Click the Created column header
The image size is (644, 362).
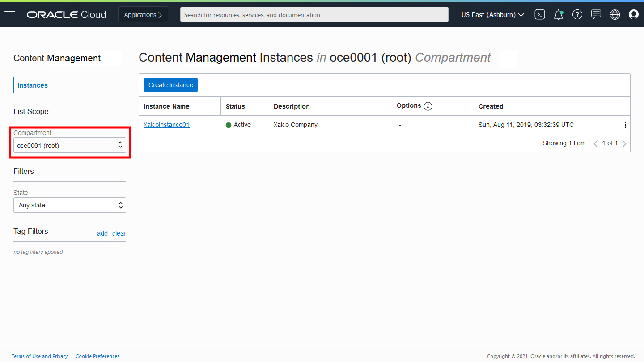point(491,106)
